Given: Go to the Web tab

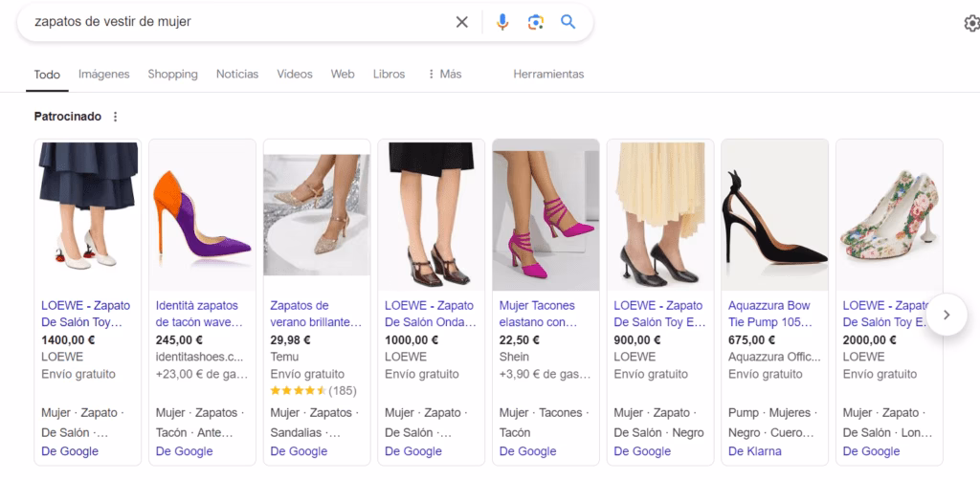Looking at the screenshot, I should coord(343,74).
